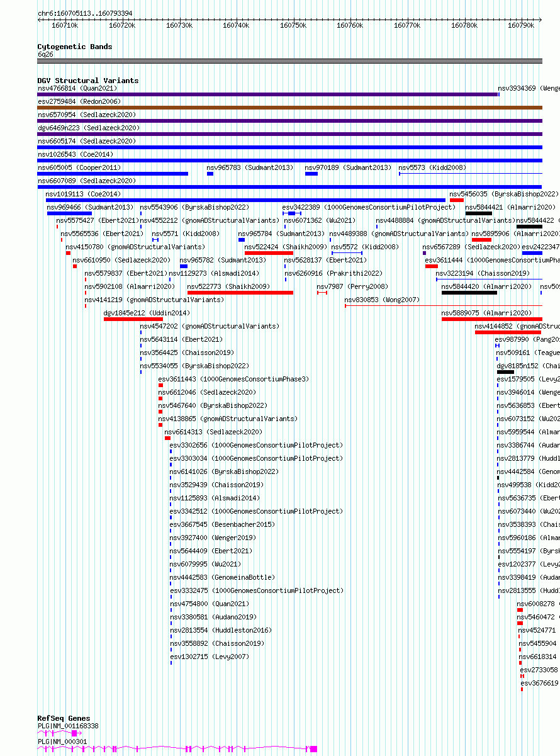Click the esv3667545 (Besenbacher2015) label

point(222,524)
